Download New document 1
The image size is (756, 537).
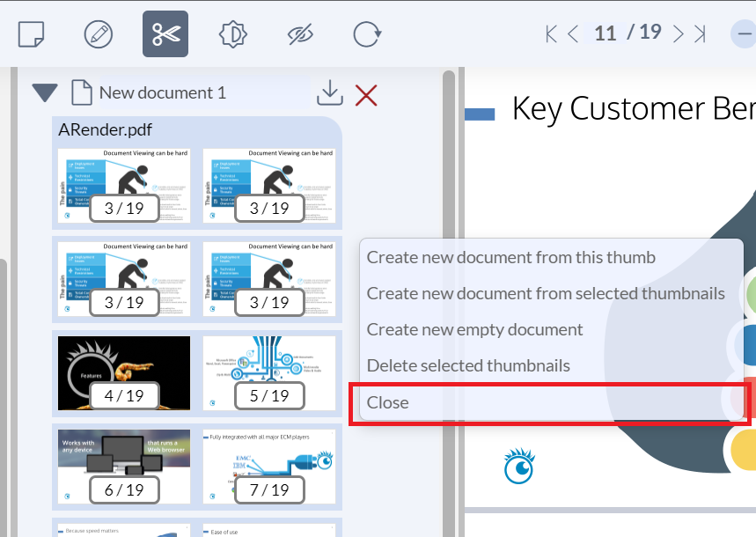point(329,92)
